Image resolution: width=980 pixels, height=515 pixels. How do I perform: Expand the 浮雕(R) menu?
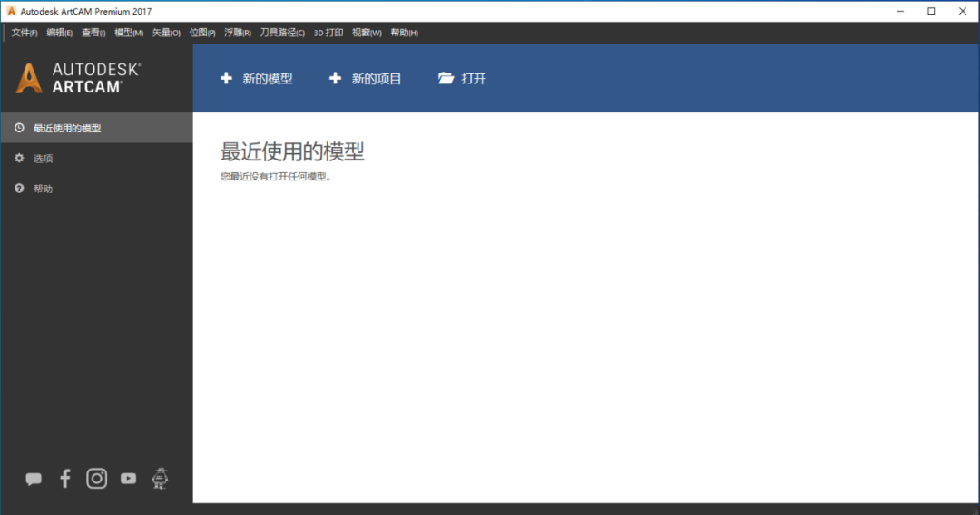click(238, 33)
